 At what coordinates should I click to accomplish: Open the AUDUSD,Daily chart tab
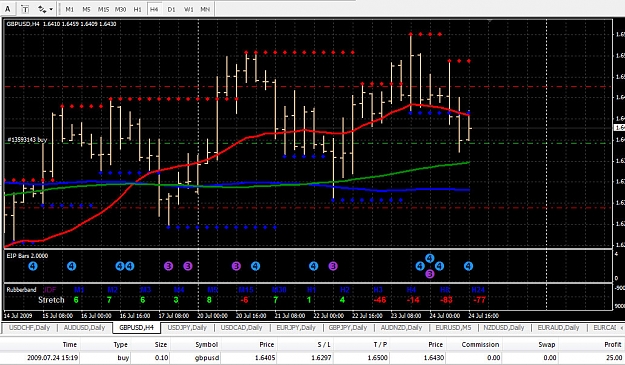pyautogui.click(x=84, y=328)
